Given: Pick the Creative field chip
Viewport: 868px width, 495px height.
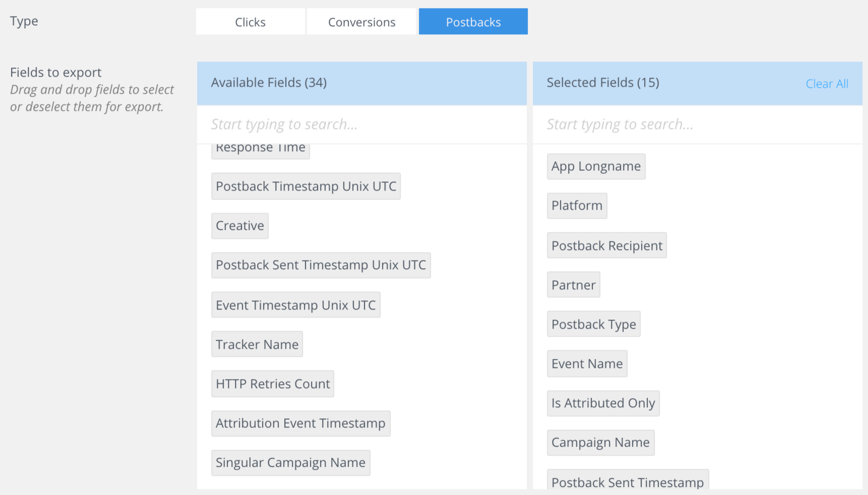Looking at the screenshot, I should pos(240,225).
